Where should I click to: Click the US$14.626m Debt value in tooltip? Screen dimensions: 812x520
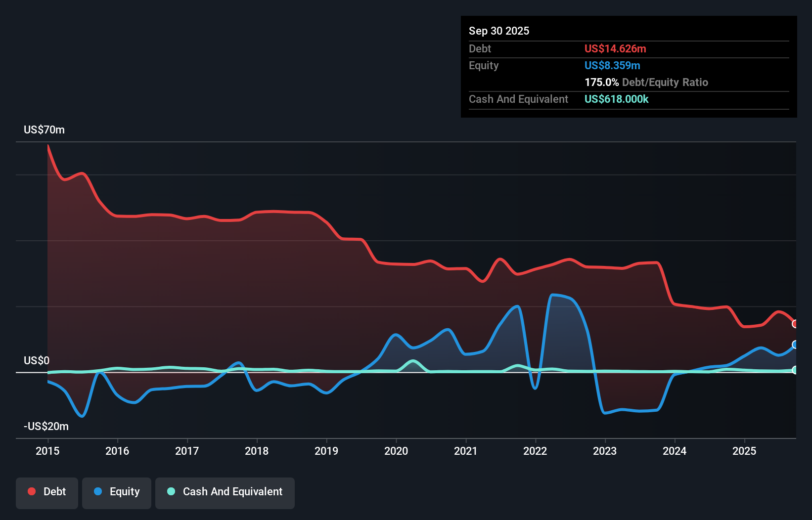click(615, 48)
